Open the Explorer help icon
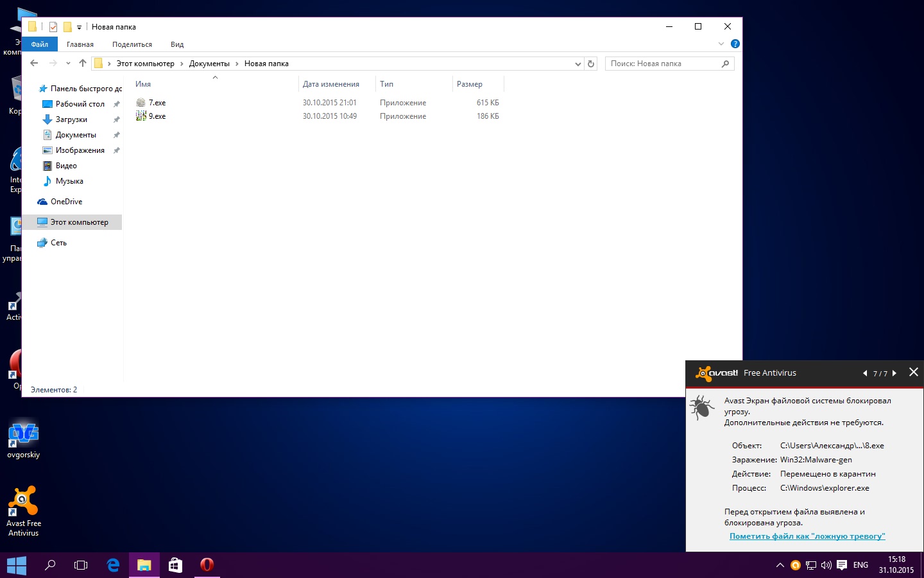Viewport: 924px width, 578px height. click(735, 44)
